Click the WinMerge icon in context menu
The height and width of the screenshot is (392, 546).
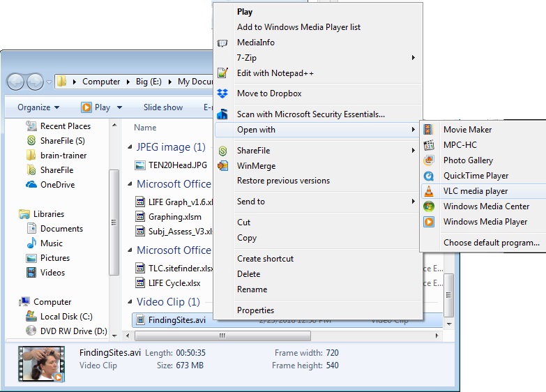(222, 166)
